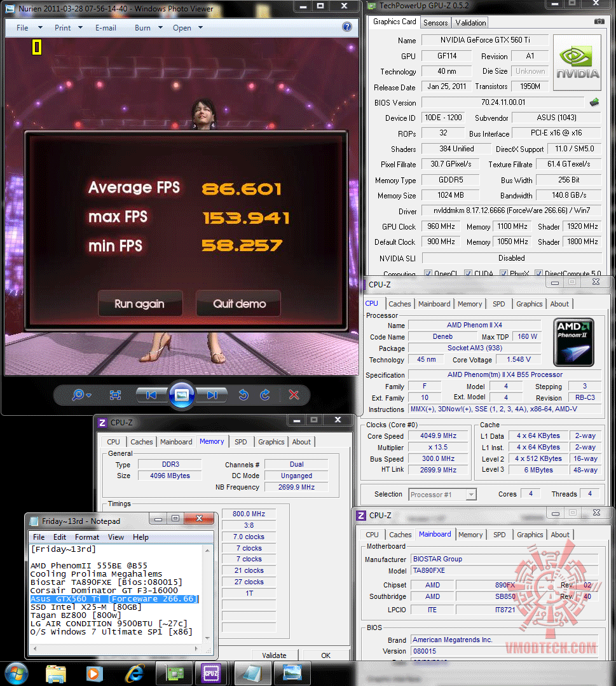Click the BIOS save chip icon in GPU-Z

tap(594, 102)
